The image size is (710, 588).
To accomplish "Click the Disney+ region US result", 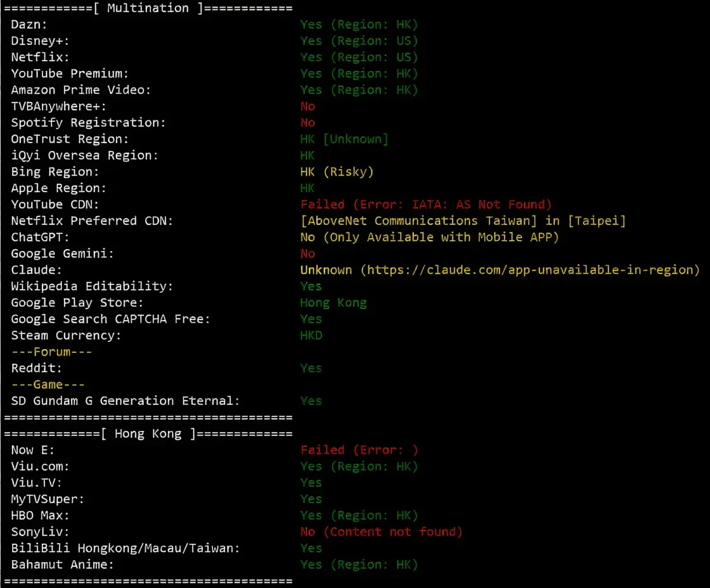I will 359,41.
